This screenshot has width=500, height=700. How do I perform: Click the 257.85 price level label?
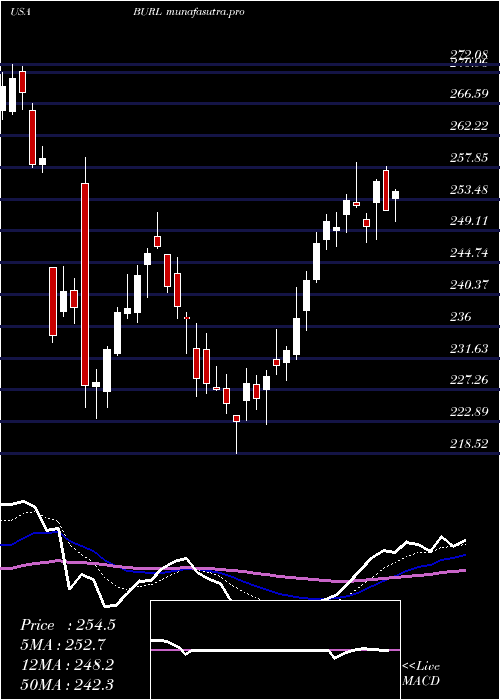pos(467,158)
